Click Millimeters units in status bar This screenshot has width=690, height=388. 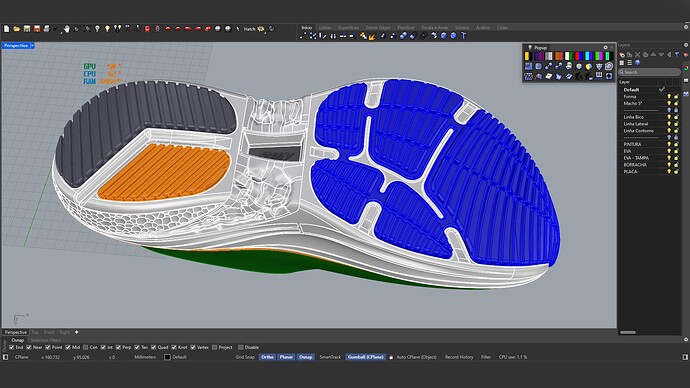[145, 357]
